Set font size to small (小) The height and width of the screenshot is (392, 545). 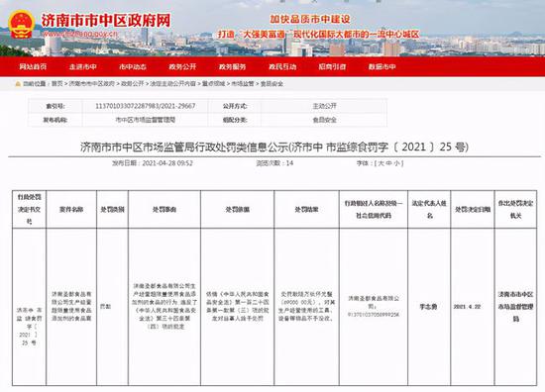397,163
